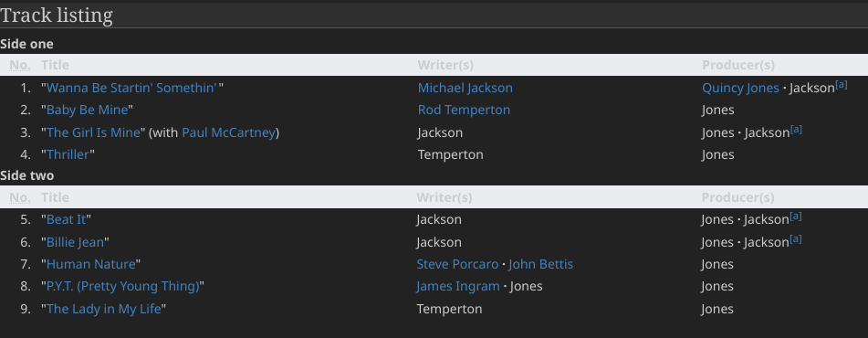Follow the James Ingram writer link

pyautogui.click(x=458, y=286)
